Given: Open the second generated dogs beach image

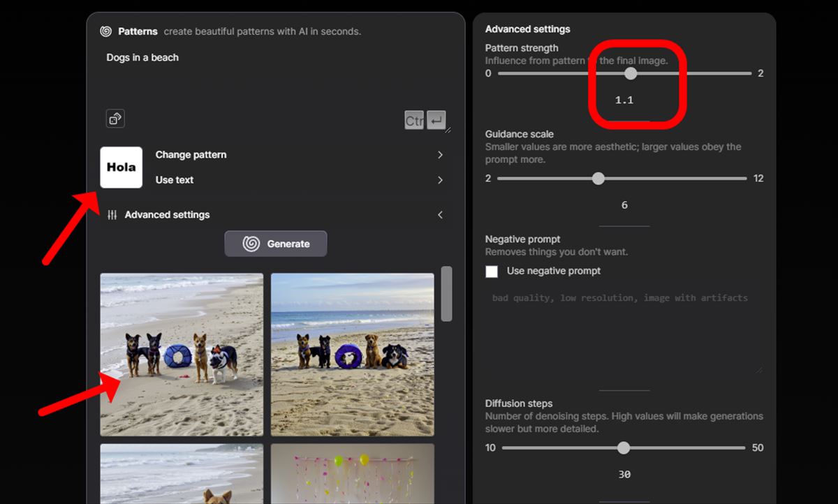Looking at the screenshot, I should (x=353, y=355).
